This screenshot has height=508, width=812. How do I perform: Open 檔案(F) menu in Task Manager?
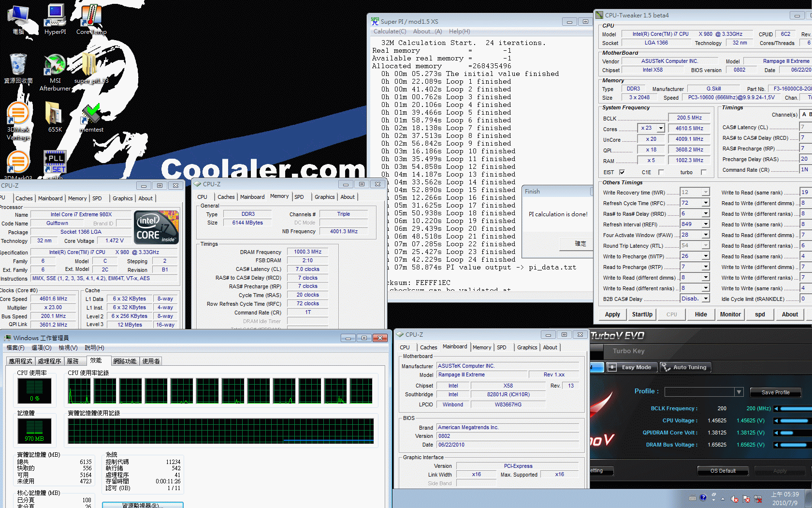coord(15,348)
